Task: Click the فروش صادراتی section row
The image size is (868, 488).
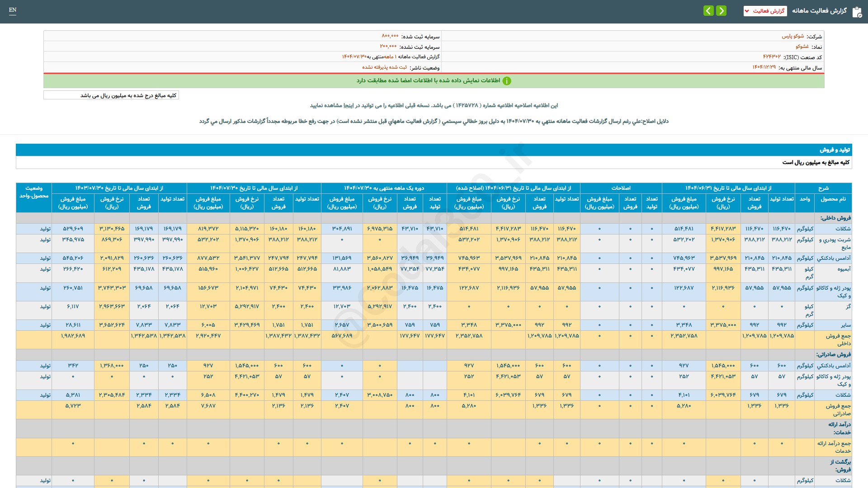Action: (833, 354)
